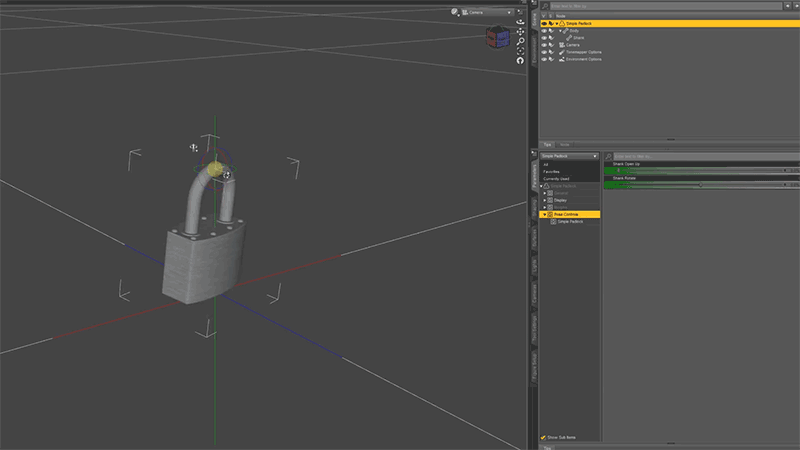Select the Shank bone in Scene
The image size is (800, 450).
pyautogui.click(x=579, y=38)
